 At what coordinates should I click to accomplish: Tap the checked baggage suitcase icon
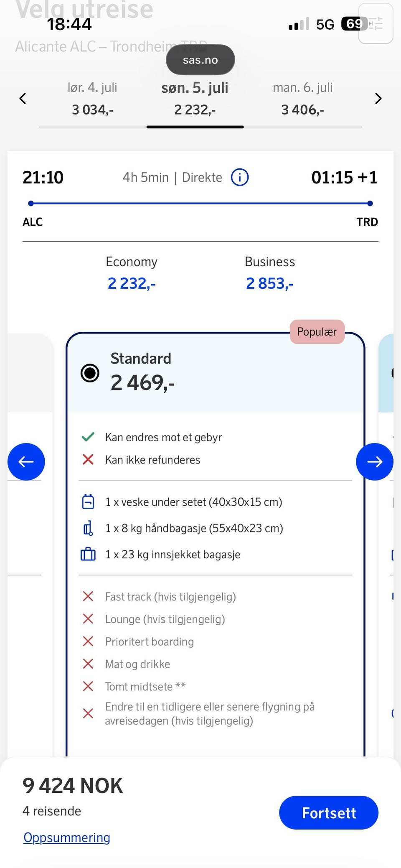[88, 555]
